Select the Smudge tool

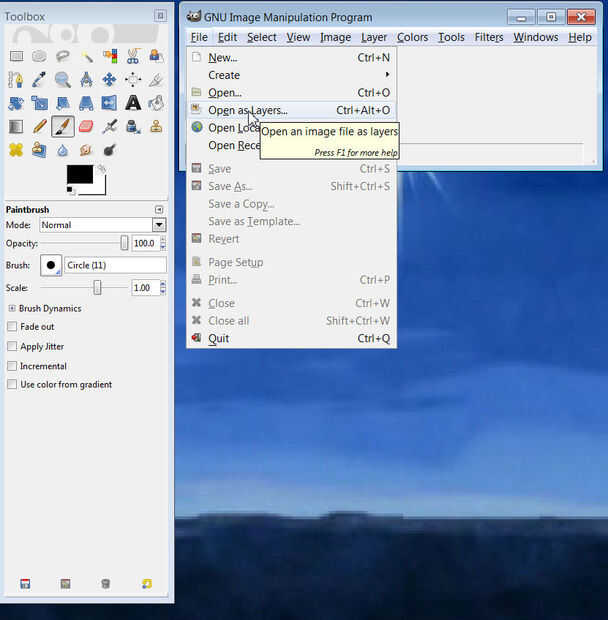[x=86, y=150]
